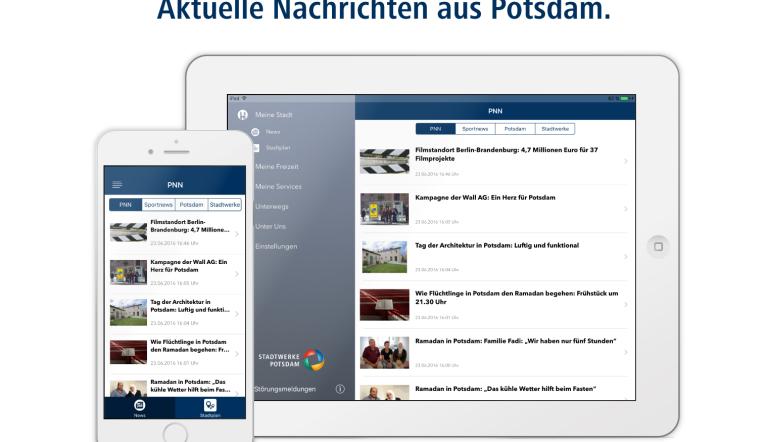This screenshot has height=442, width=768.
Task: Open Wall AG campaign thumbnail on iPhone
Action: (x=128, y=272)
